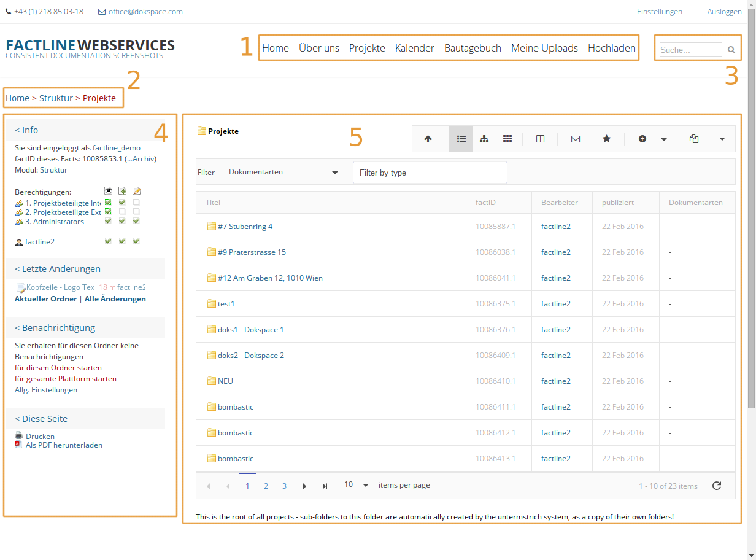Go to results page 3 in pagination
756x560 pixels.
click(x=284, y=485)
